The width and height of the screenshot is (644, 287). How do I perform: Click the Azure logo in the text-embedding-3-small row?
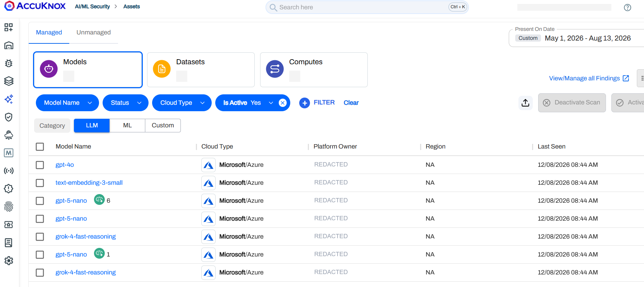tap(208, 183)
